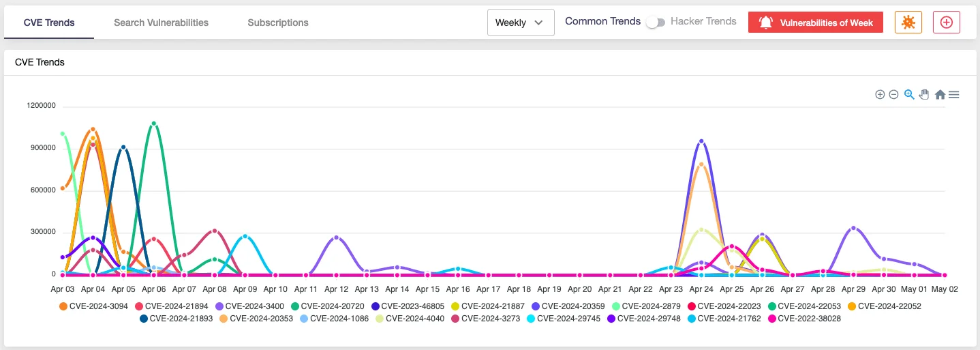This screenshot has height=350, width=980.
Task: Activate the hand panning tool
Action: point(924,95)
